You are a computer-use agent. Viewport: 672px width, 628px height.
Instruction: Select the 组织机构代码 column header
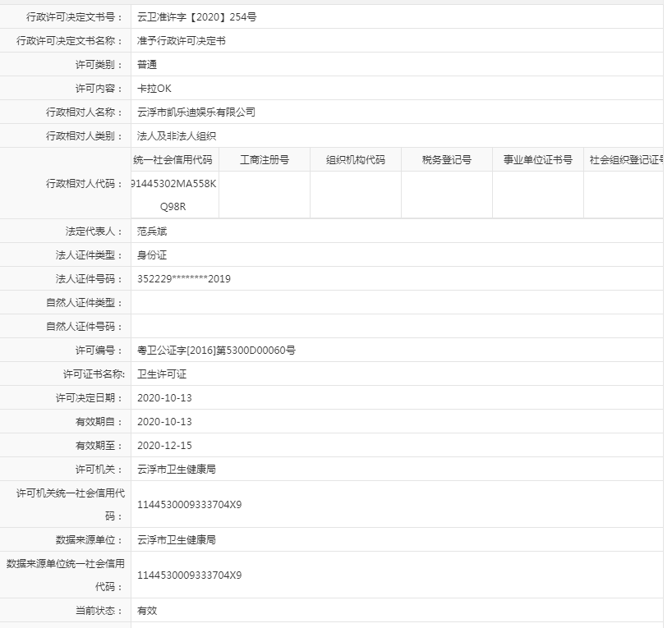pyautogui.click(x=353, y=159)
